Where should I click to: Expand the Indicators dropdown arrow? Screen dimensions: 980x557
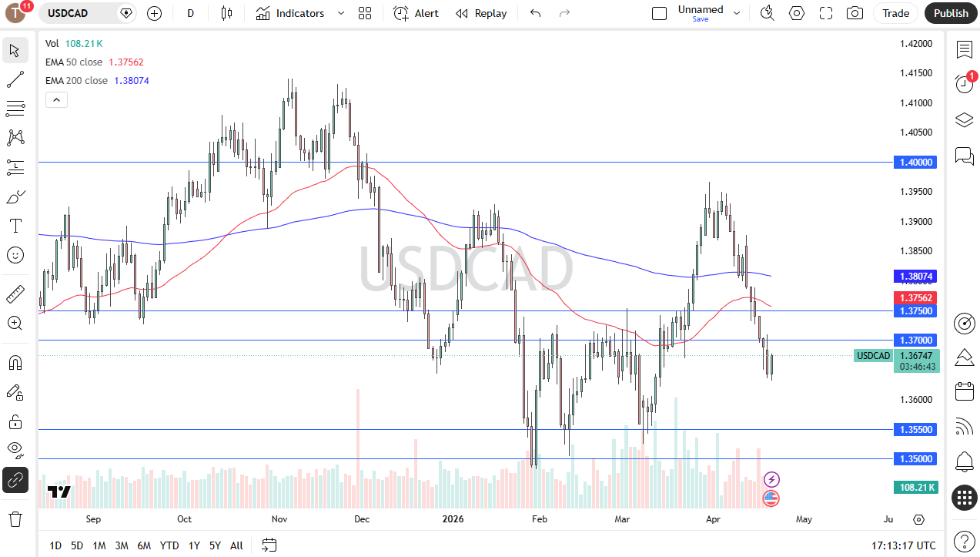click(340, 13)
